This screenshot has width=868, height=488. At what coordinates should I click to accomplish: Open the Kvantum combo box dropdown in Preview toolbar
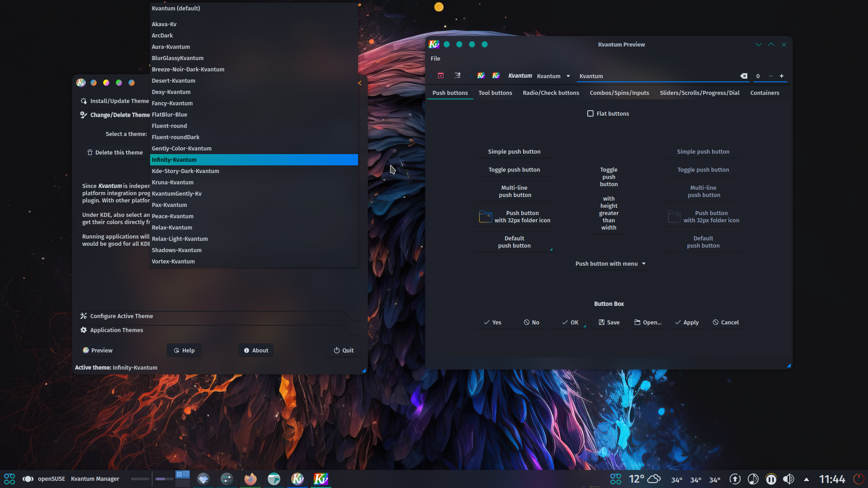point(554,76)
